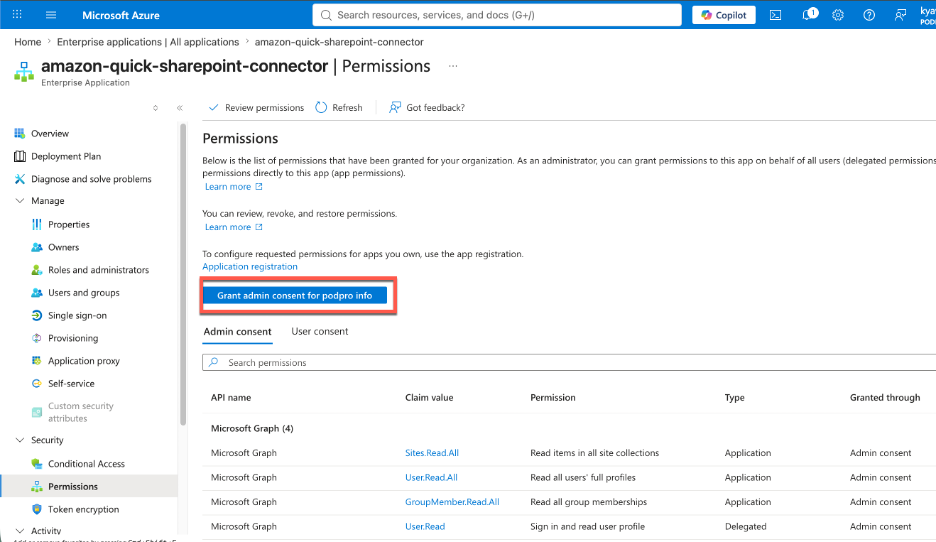Open the more options ellipsis beside Permissions title
The image size is (936, 542).
[x=453, y=66]
